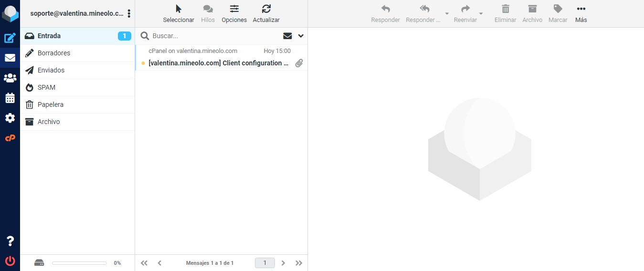Click the sender cPanel on valentina.mineolo.com
Viewport: 644px width, 271px height.
pyautogui.click(x=193, y=51)
